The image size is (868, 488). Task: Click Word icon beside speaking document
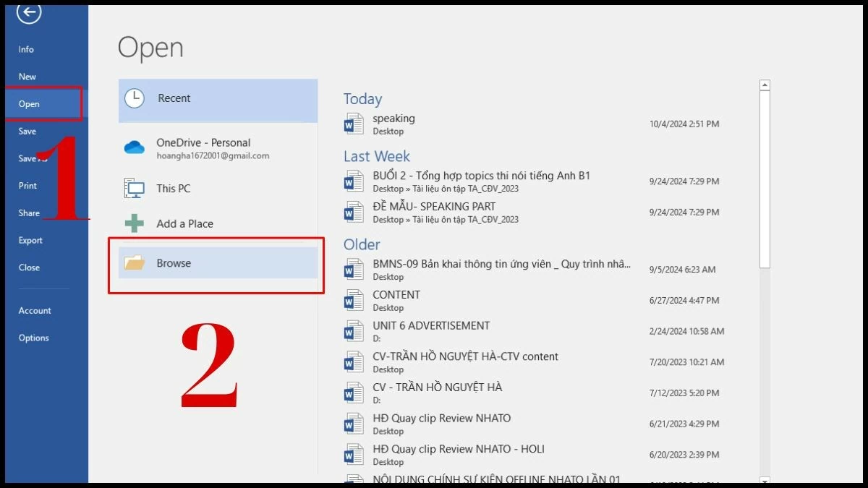click(354, 124)
